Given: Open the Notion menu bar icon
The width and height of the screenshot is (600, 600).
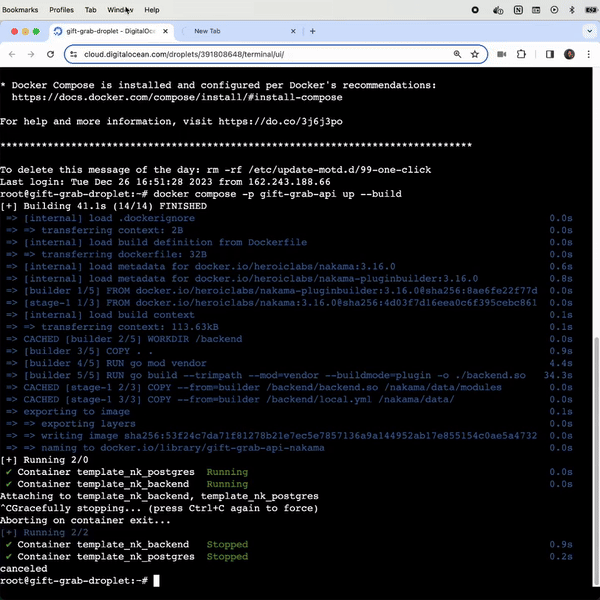Looking at the screenshot, I should (x=518, y=10).
